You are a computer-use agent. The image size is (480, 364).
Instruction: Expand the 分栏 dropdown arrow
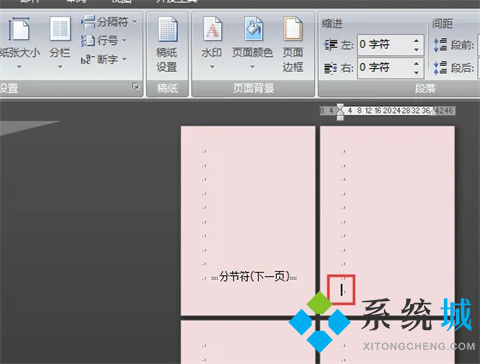[x=60, y=67]
